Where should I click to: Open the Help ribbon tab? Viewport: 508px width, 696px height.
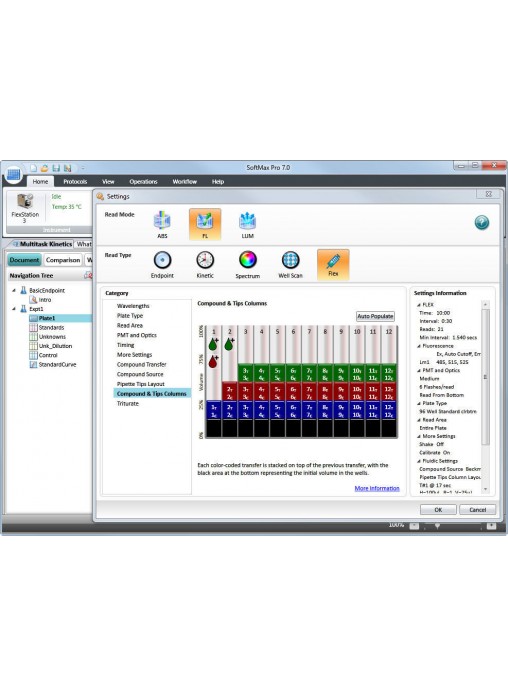click(x=218, y=182)
